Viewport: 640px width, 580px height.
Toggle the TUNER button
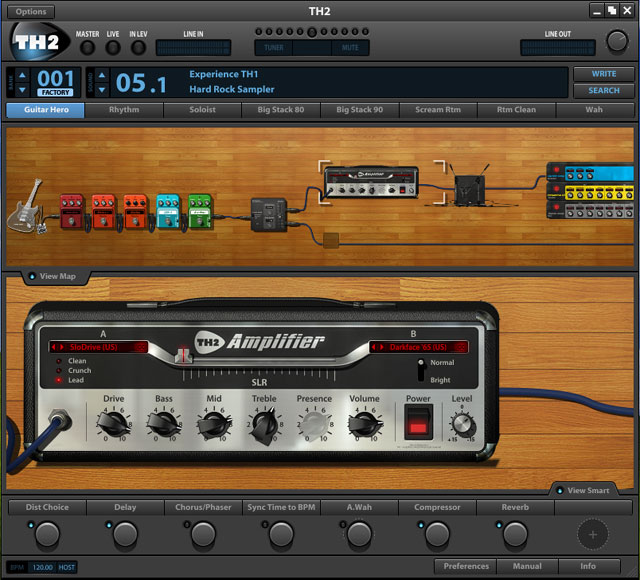point(273,48)
